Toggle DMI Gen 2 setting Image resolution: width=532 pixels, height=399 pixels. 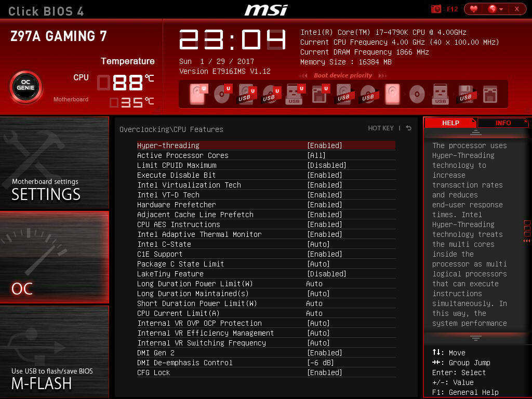pos(266,353)
